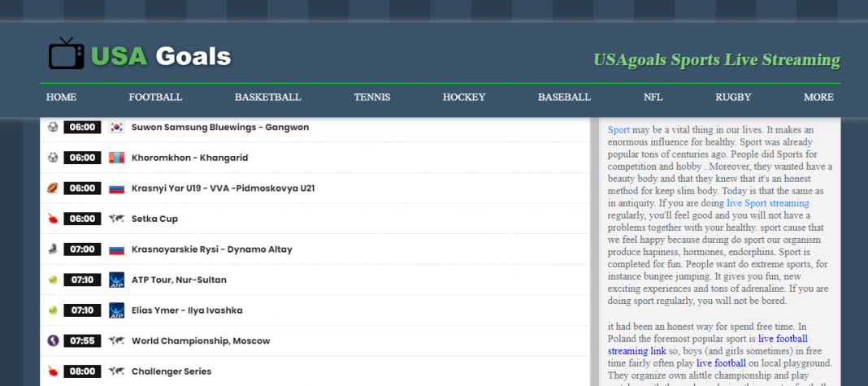Click the Mongolia flag beside Khoromkhon
868x386 pixels.
click(x=117, y=158)
